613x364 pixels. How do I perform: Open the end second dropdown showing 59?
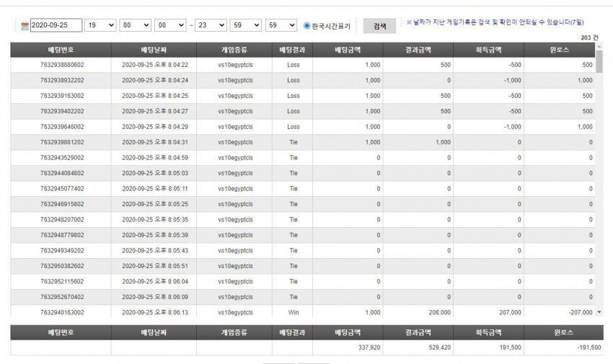point(281,25)
